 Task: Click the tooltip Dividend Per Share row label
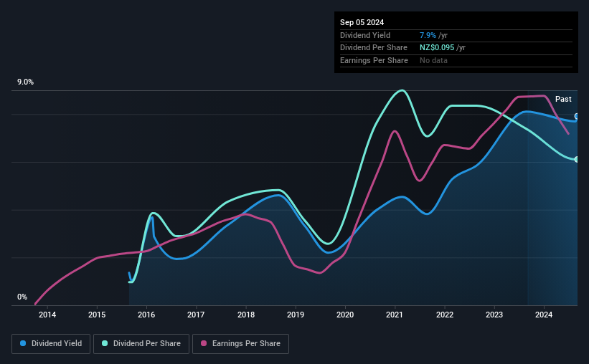pos(373,48)
